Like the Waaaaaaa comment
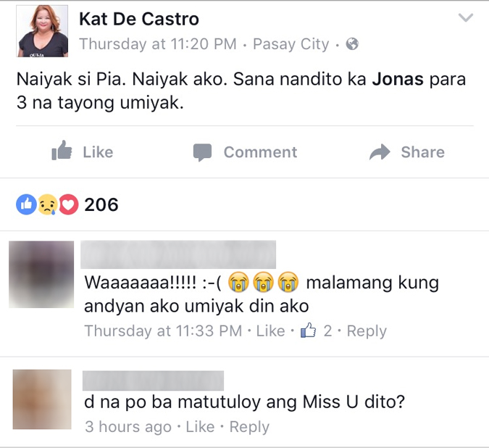Screen dimensions: 489x448 point(270,331)
